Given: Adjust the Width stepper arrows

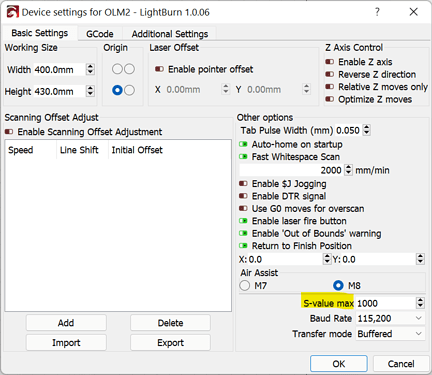Looking at the screenshot, I should tap(90, 70).
